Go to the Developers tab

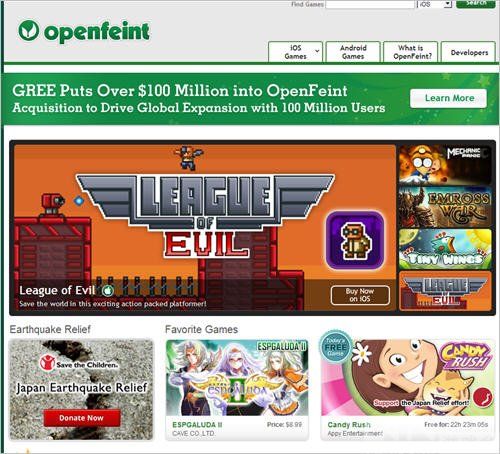click(x=469, y=52)
